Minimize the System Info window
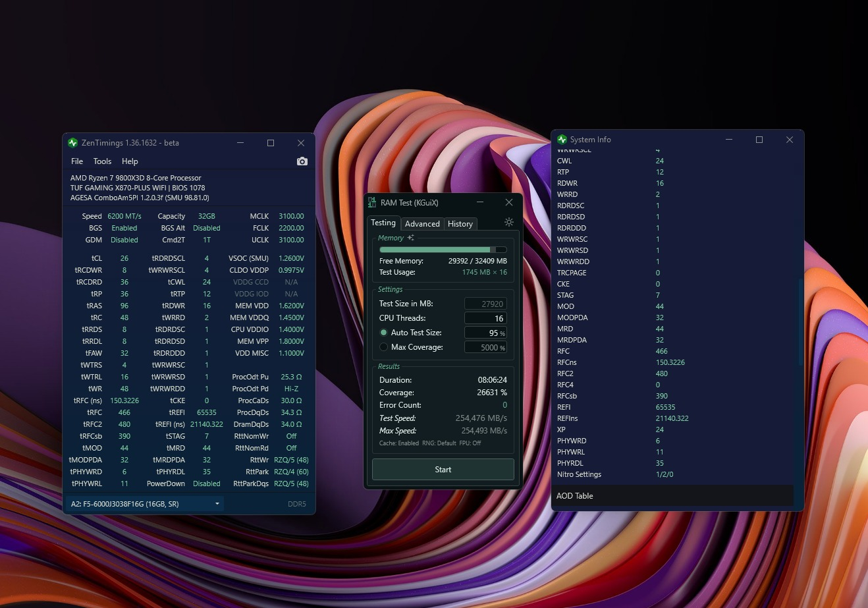The width and height of the screenshot is (868, 608). click(x=729, y=140)
